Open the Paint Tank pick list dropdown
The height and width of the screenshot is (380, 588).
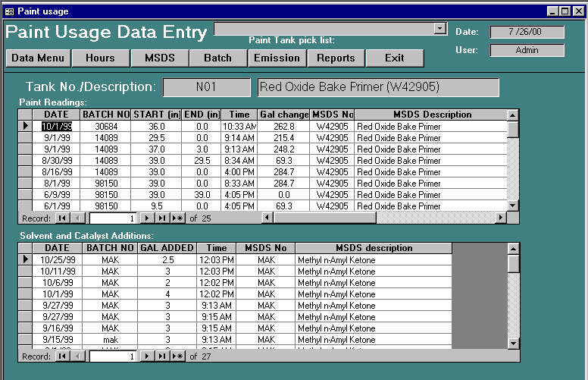tap(440, 29)
